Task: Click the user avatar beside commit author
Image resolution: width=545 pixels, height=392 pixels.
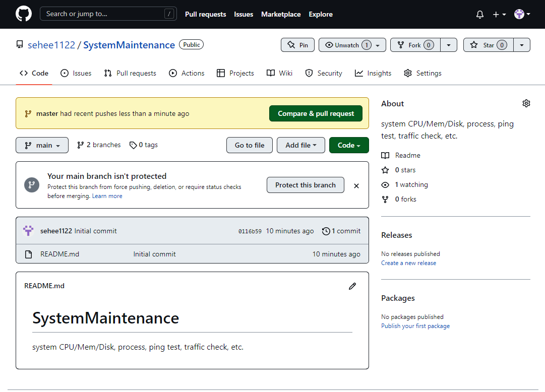Action: [28, 230]
